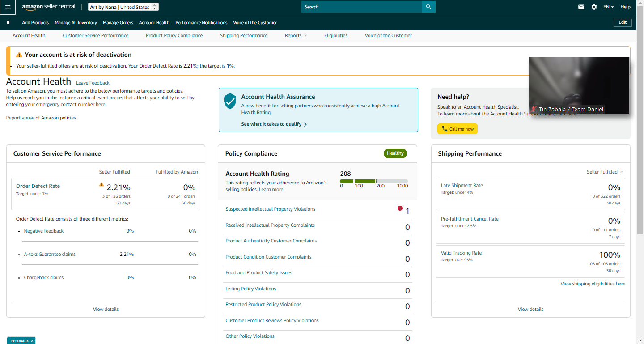The width and height of the screenshot is (644, 344).
Task: Open the settings gear icon
Action: [594, 7]
